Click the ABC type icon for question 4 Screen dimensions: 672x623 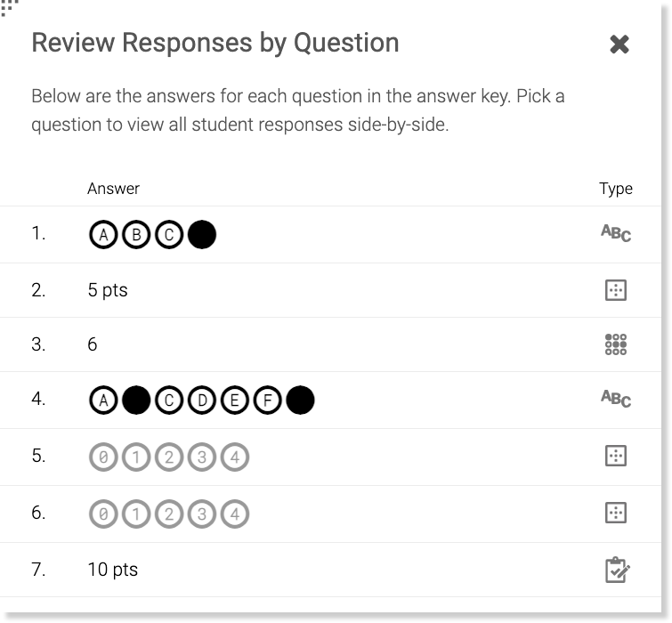(x=615, y=399)
